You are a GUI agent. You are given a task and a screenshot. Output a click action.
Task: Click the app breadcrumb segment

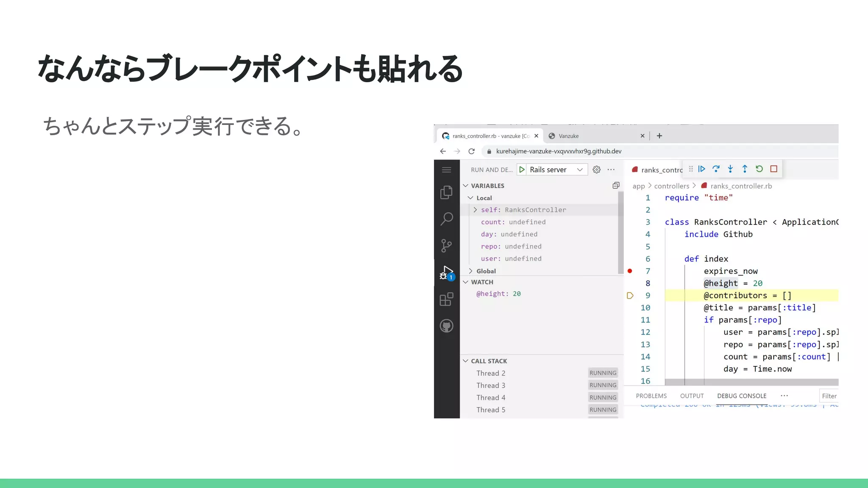(x=638, y=186)
